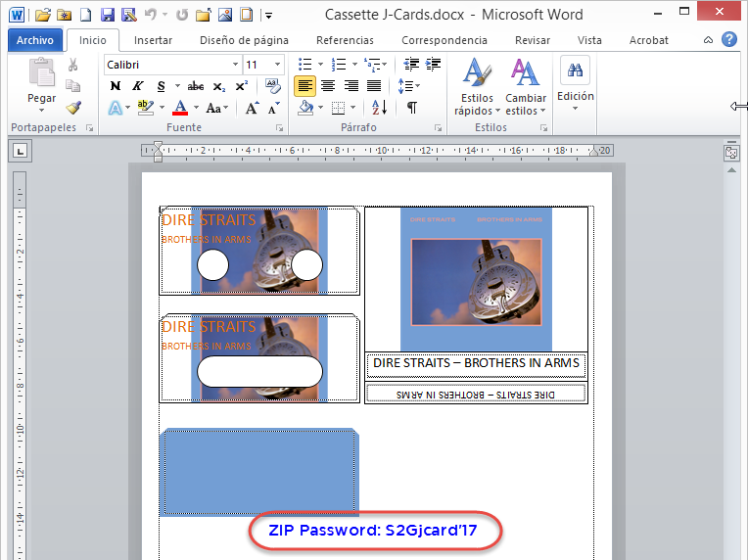Toggle italic (K) formatting
748x560 pixels.
(x=138, y=86)
